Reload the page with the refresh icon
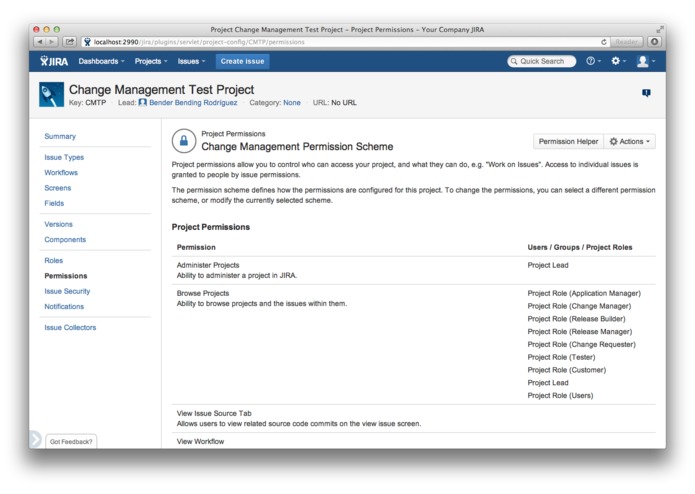Image resolution: width=695 pixels, height=494 pixels. coord(604,42)
